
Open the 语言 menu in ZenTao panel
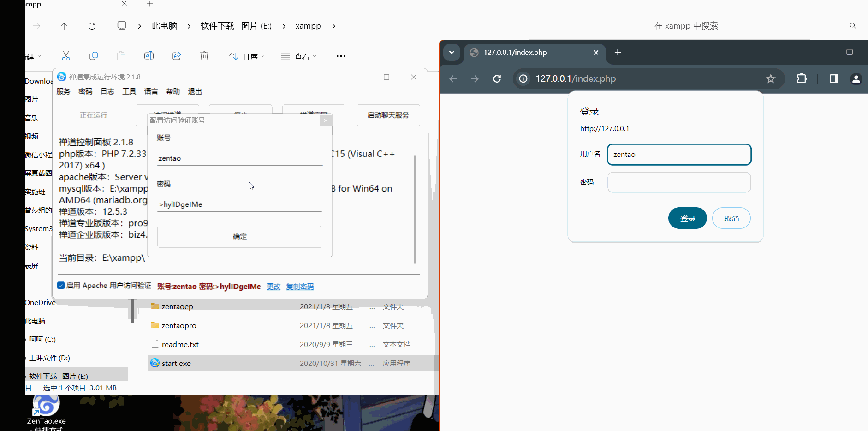coord(151,91)
